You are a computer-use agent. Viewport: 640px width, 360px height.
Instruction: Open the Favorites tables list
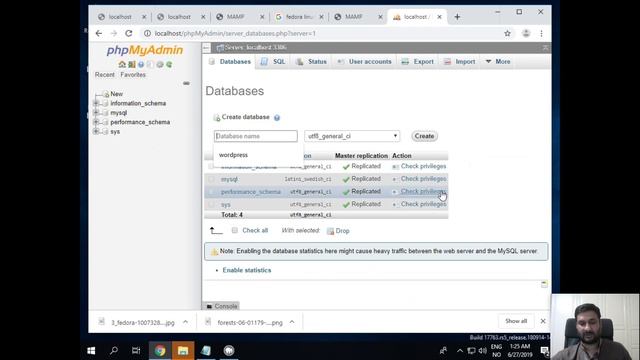tap(133, 75)
